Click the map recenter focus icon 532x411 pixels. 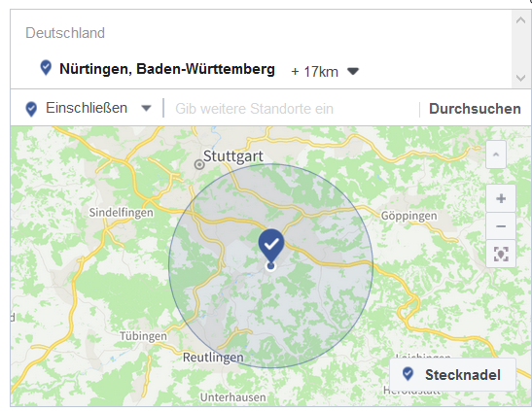click(x=501, y=254)
